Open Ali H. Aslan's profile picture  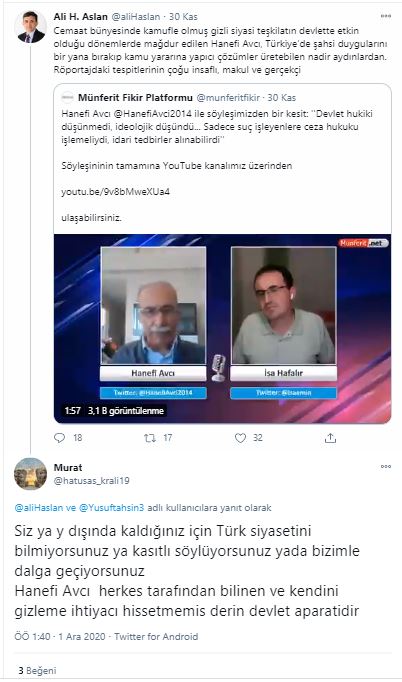(x=30, y=26)
